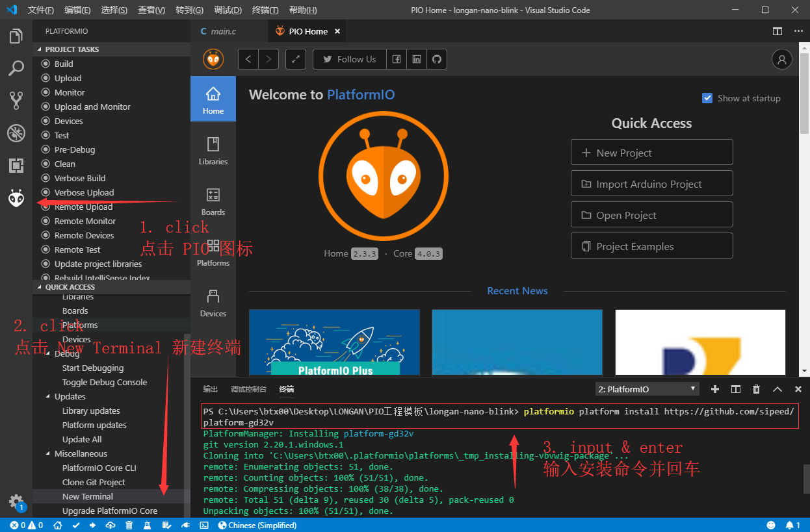Click the cloud remote upload status icon
810x532 pixels.
(x=111, y=525)
